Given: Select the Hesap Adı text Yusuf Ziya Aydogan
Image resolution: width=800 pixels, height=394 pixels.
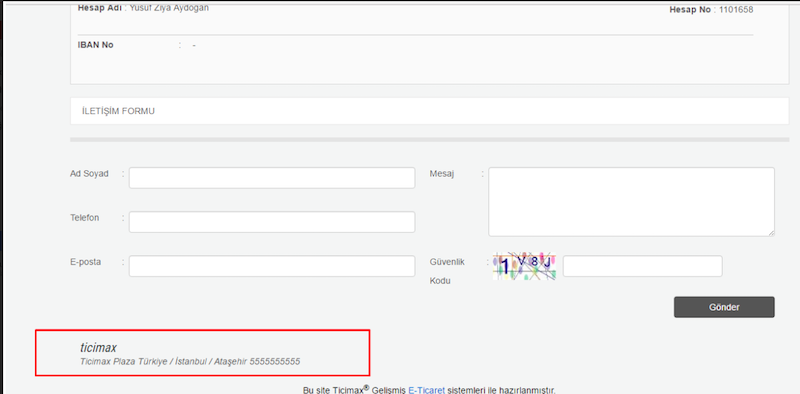Looking at the screenshot, I should [x=169, y=8].
